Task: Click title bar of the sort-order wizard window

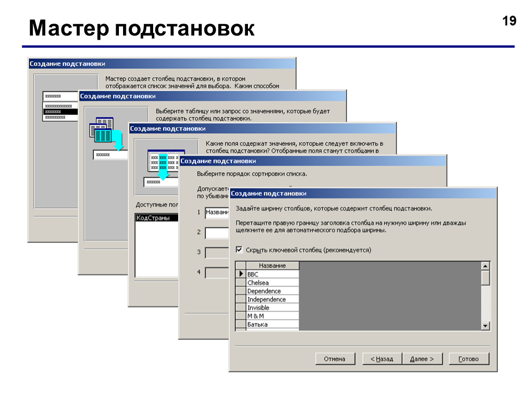Action: tap(313, 161)
